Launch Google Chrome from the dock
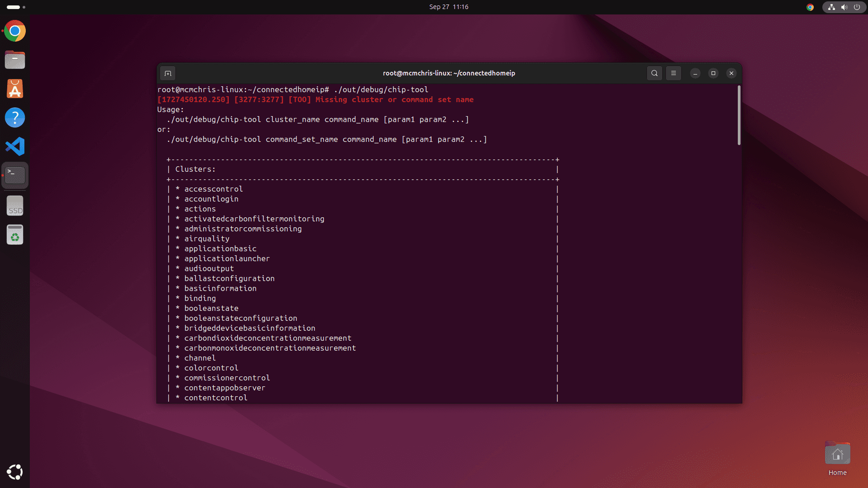The image size is (868, 488). (x=15, y=31)
